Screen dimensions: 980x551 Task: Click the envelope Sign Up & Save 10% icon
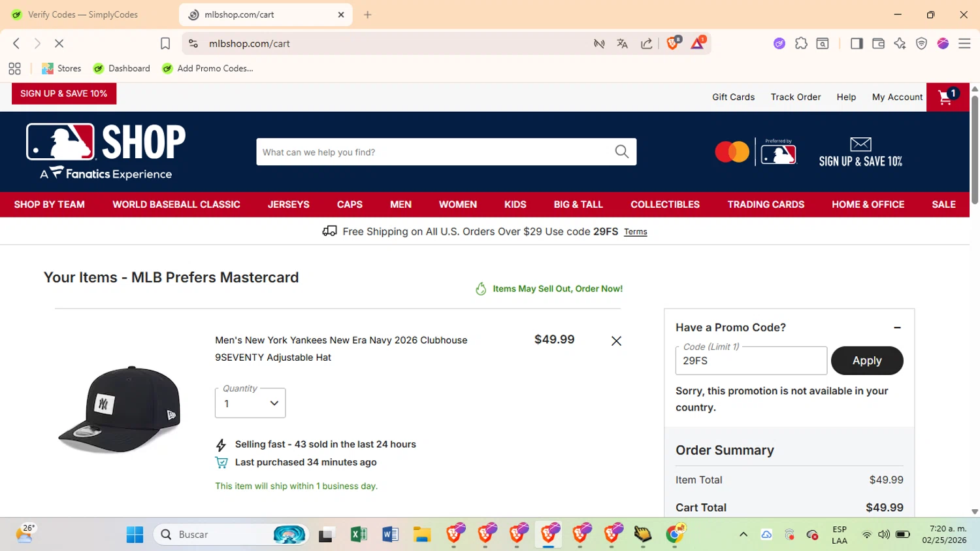point(860,152)
